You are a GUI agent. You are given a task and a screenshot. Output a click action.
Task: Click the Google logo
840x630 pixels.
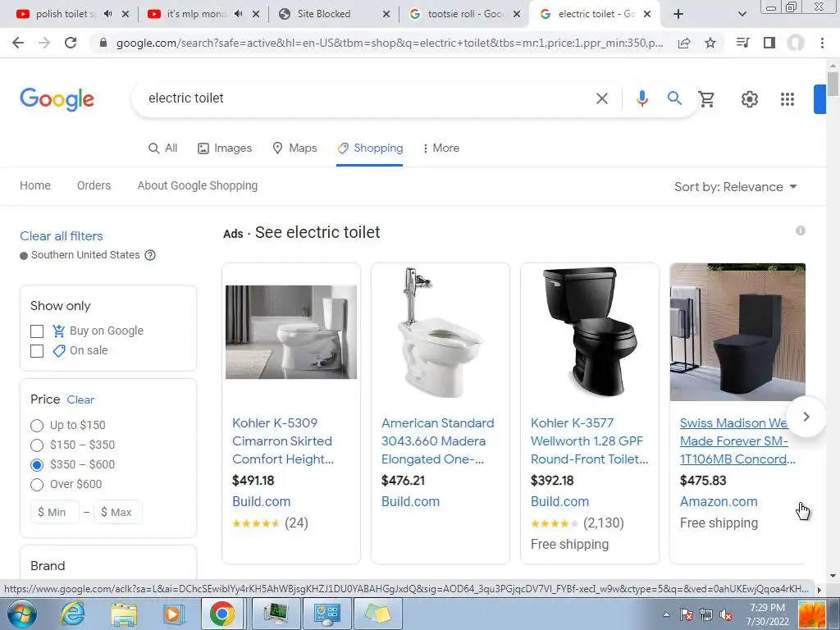click(x=57, y=99)
